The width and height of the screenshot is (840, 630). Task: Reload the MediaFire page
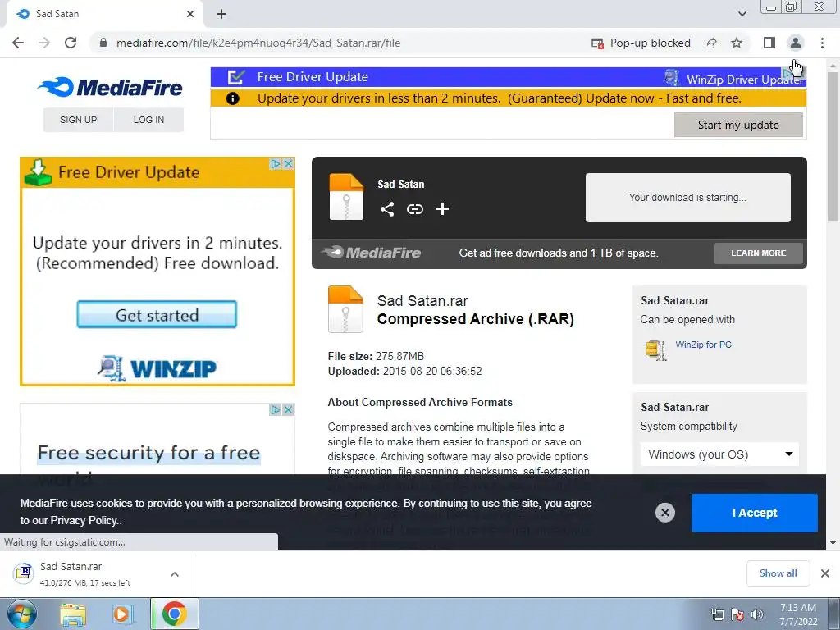point(71,43)
